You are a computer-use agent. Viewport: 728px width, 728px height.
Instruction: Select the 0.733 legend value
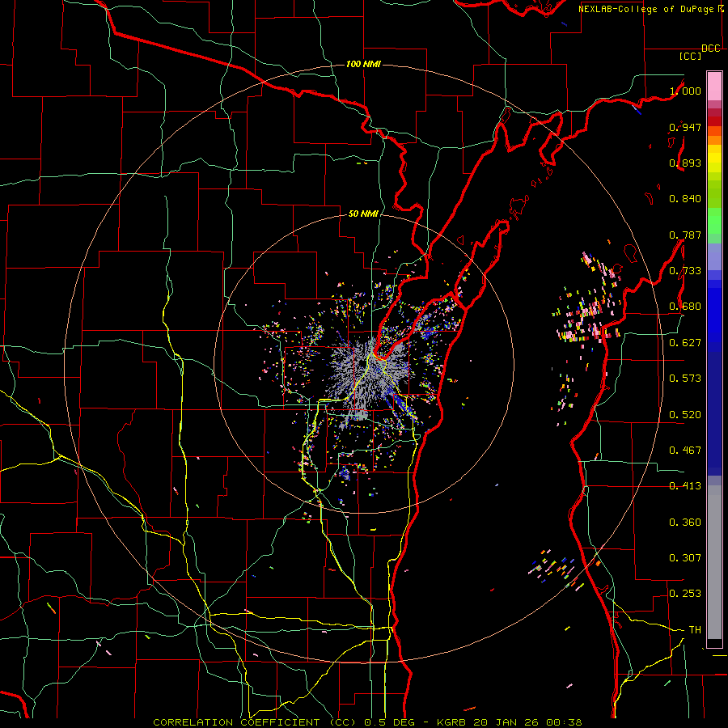685,271
